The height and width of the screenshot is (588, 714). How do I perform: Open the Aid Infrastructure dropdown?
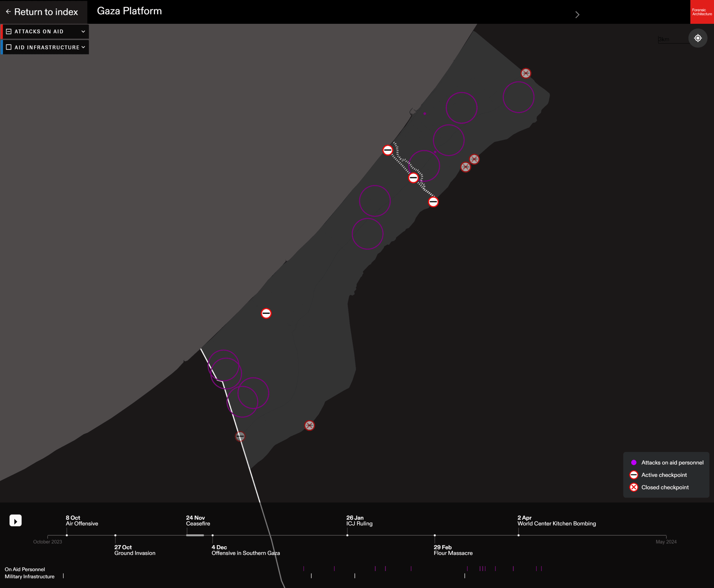(83, 47)
